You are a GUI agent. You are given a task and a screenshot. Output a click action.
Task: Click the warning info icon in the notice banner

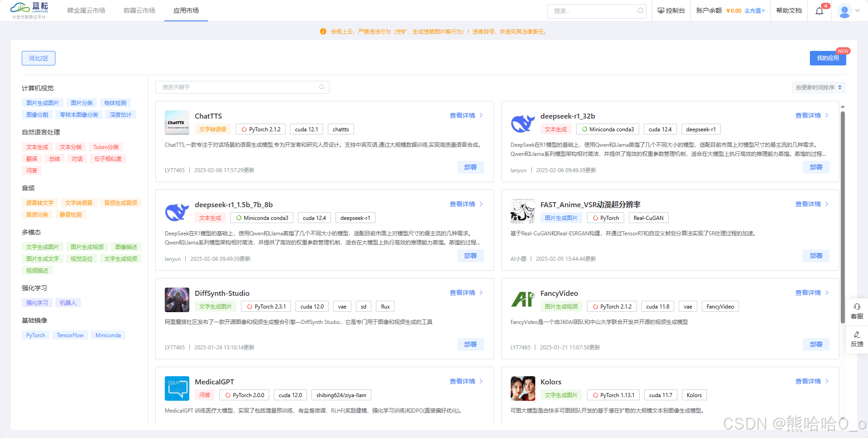[323, 32]
